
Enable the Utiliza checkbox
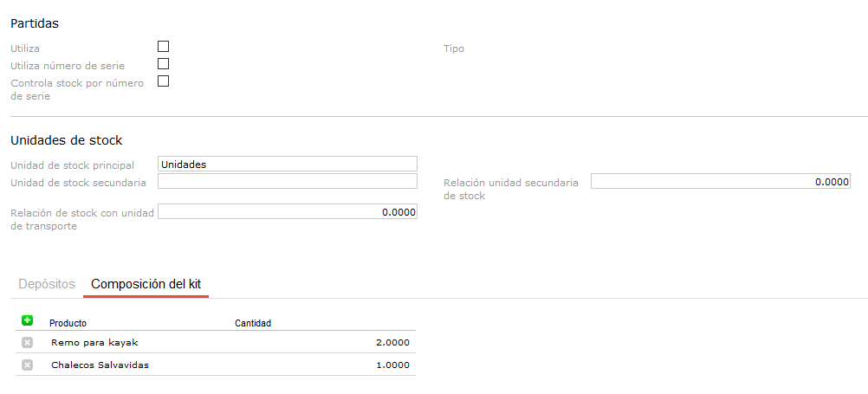tap(163, 46)
